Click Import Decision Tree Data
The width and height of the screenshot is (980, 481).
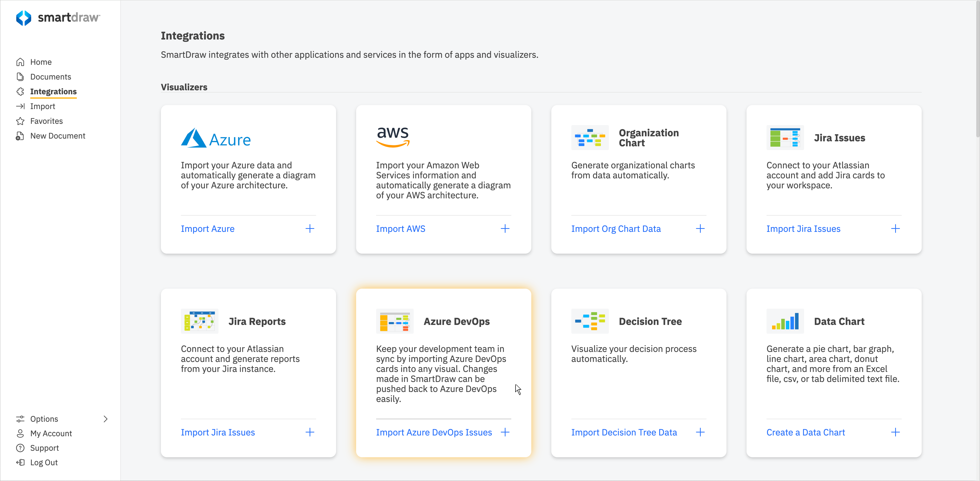[624, 432]
